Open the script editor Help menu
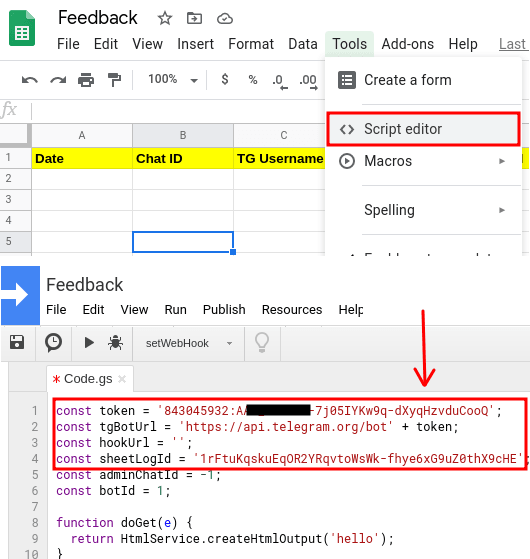 tap(351, 309)
